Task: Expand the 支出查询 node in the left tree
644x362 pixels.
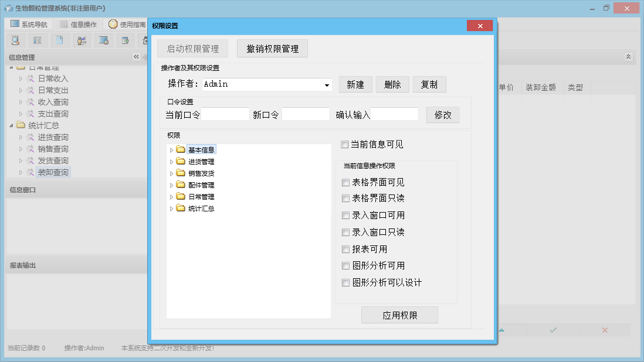Action: click(21, 114)
